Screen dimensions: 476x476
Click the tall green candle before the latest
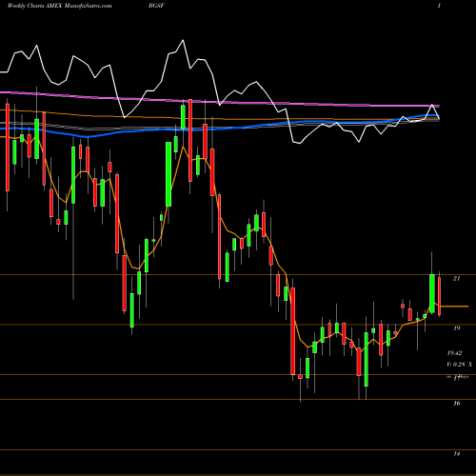[x=432, y=293]
